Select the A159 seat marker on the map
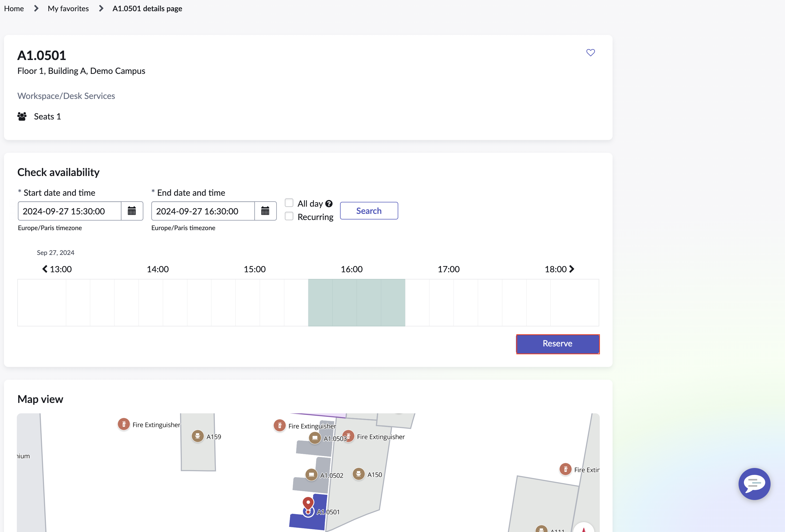The height and width of the screenshot is (532, 785). 198,436
